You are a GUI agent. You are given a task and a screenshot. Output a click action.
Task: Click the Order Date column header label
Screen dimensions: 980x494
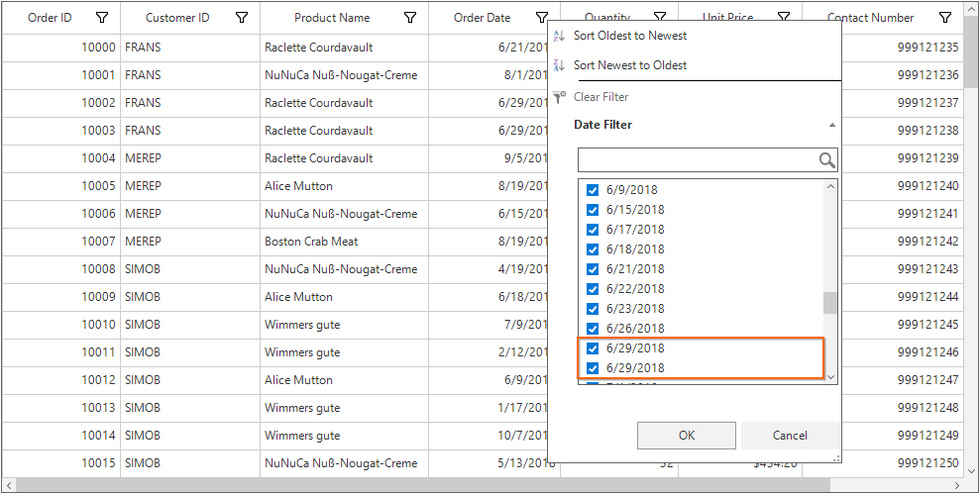[x=482, y=18]
